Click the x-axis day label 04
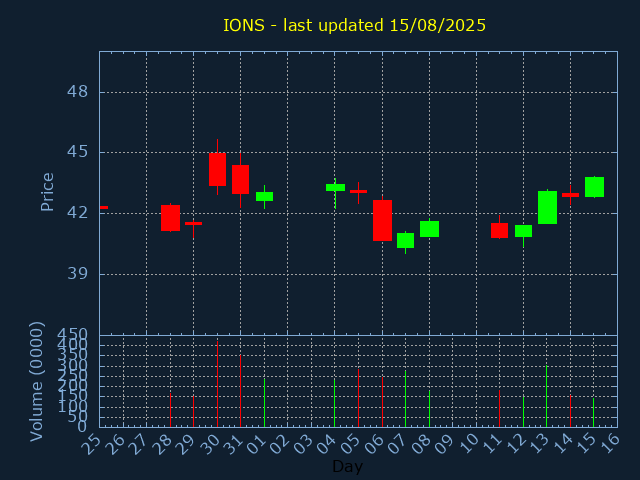The image size is (640, 480). click(x=327, y=444)
